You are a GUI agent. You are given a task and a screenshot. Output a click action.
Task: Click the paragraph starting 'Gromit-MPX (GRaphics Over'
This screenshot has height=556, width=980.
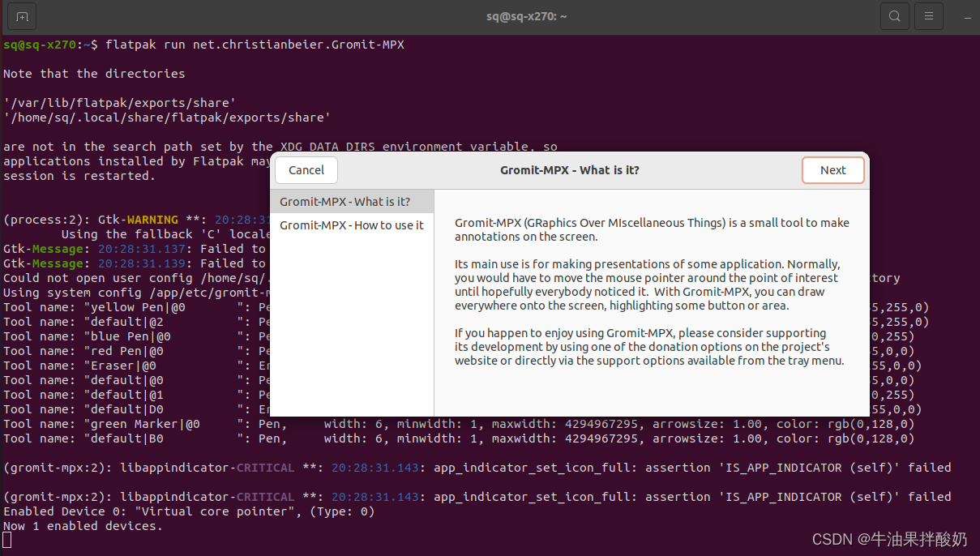point(652,229)
